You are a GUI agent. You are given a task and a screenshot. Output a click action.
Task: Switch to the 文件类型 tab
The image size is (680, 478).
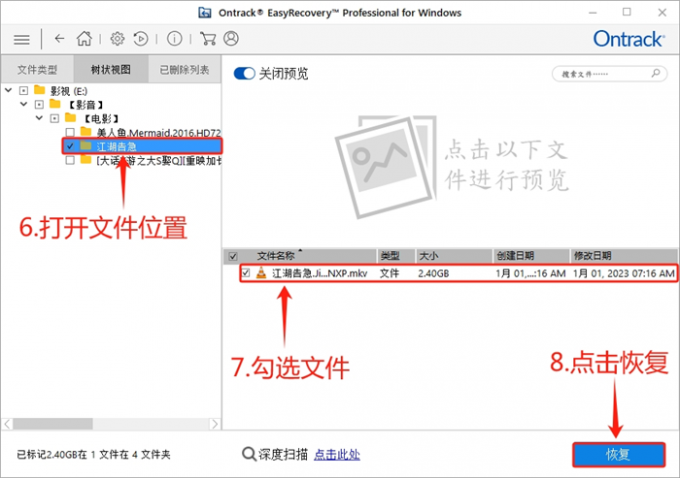[37, 69]
